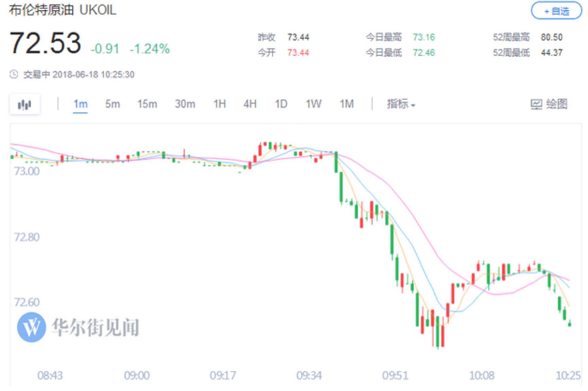Switch to the 15m timeframe
588x391 pixels.
(x=147, y=104)
